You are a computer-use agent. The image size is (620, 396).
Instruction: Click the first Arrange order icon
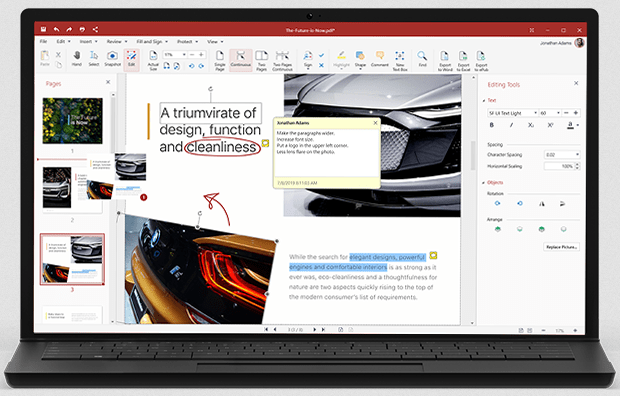pyautogui.click(x=498, y=229)
